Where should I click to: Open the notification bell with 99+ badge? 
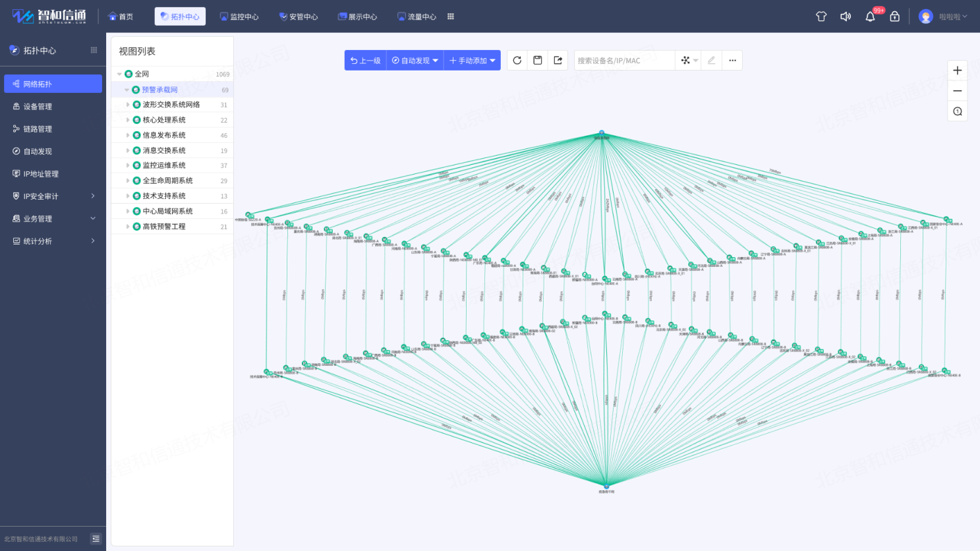[870, 16]
